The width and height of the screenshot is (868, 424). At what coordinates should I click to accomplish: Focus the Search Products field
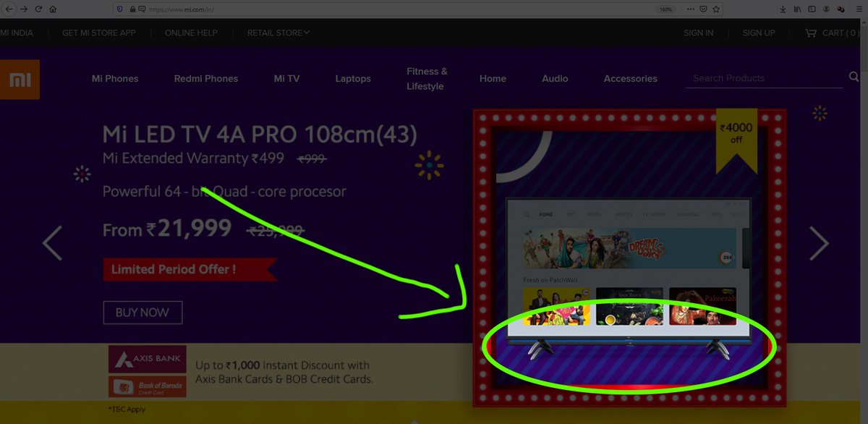764,77
